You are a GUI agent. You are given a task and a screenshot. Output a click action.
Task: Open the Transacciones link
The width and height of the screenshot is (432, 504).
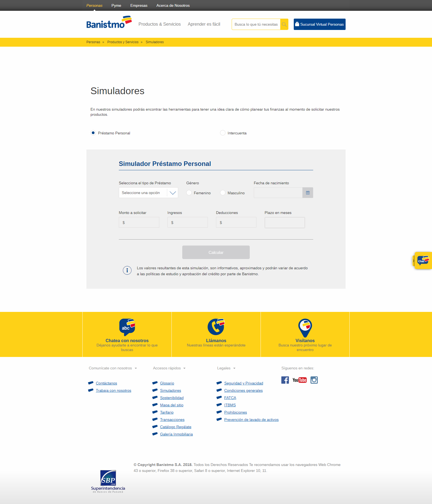click(172, 420)
